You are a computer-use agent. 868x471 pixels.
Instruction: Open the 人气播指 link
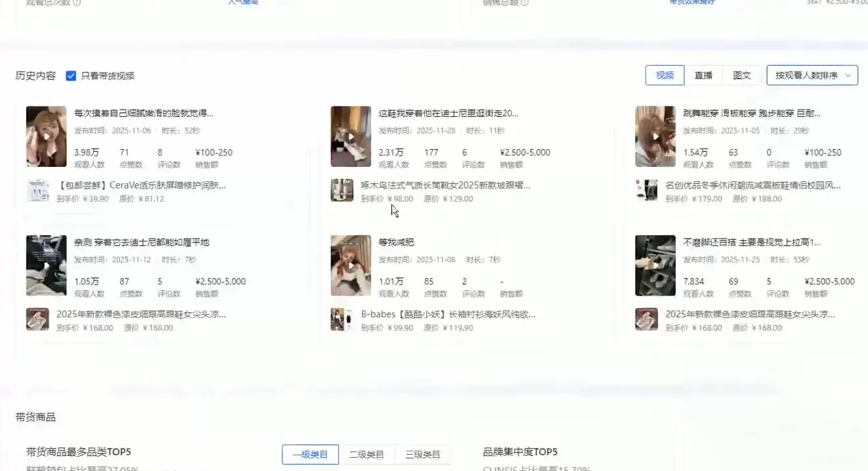pyautogui.click(x=242, y=2)
